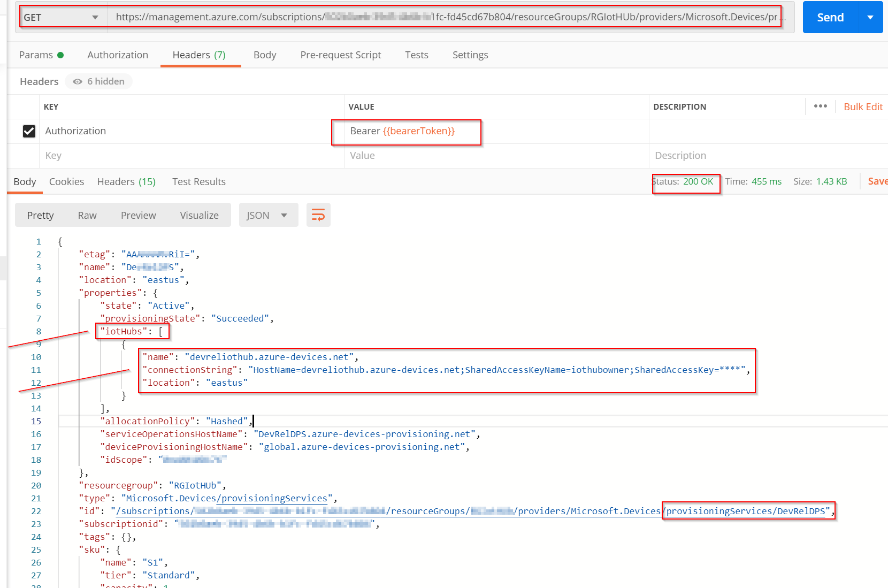The image size is (888, 588).
Task: Toggle text wrapping in the response body
Action: 318,215
